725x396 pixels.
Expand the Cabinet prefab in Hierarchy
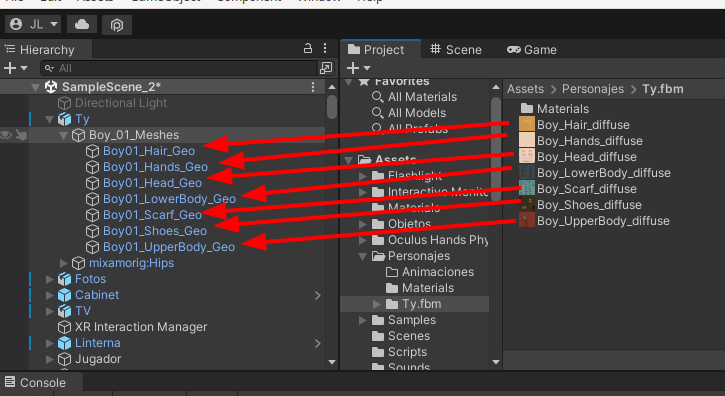click(x=49, y=295)
